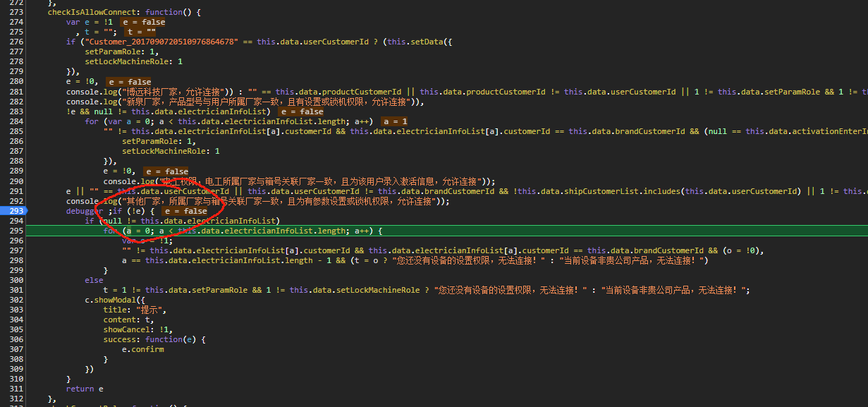Toggle breakpoint at line number 276
Screen dimensions: 868x407
(16, 42)
